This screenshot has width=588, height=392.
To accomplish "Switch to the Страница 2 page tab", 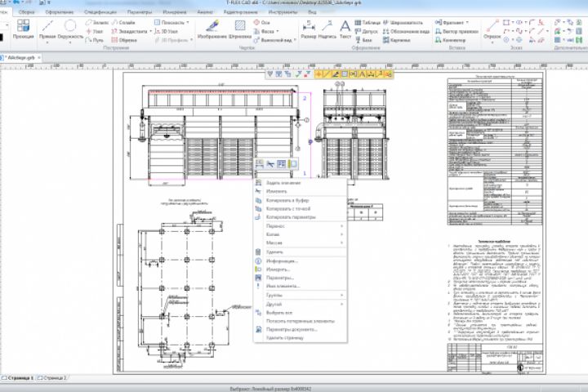I will click(x=52, y=378).
